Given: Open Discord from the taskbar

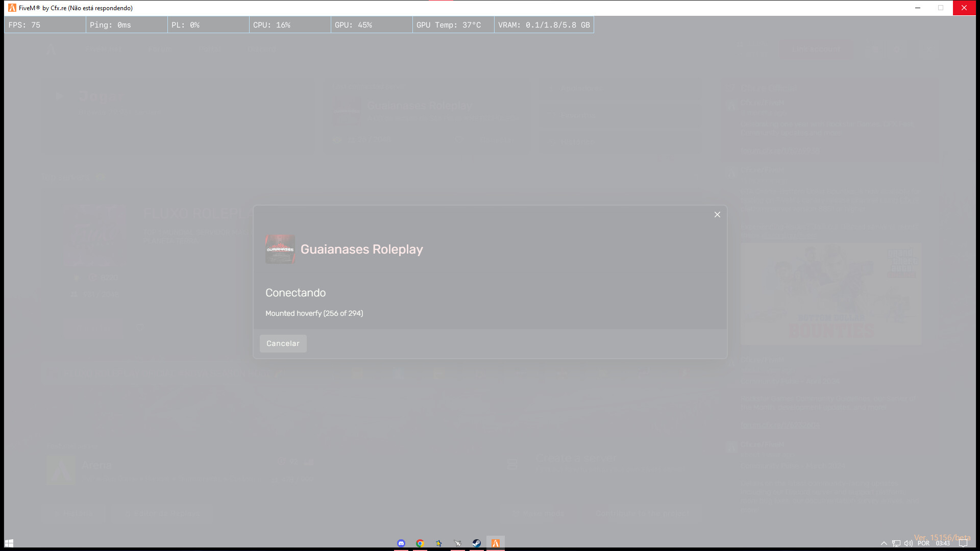Looking at the screenshot, I should tap(401, 543).
